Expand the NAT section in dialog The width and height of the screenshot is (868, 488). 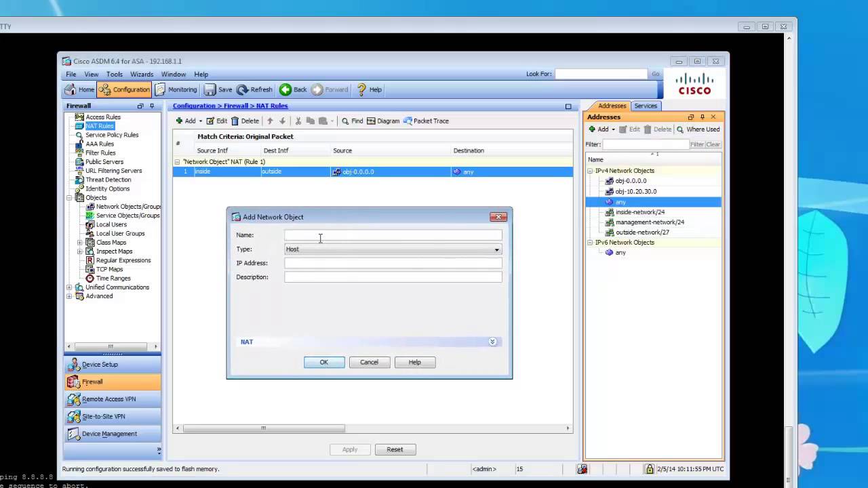click(x=492, y=342)
